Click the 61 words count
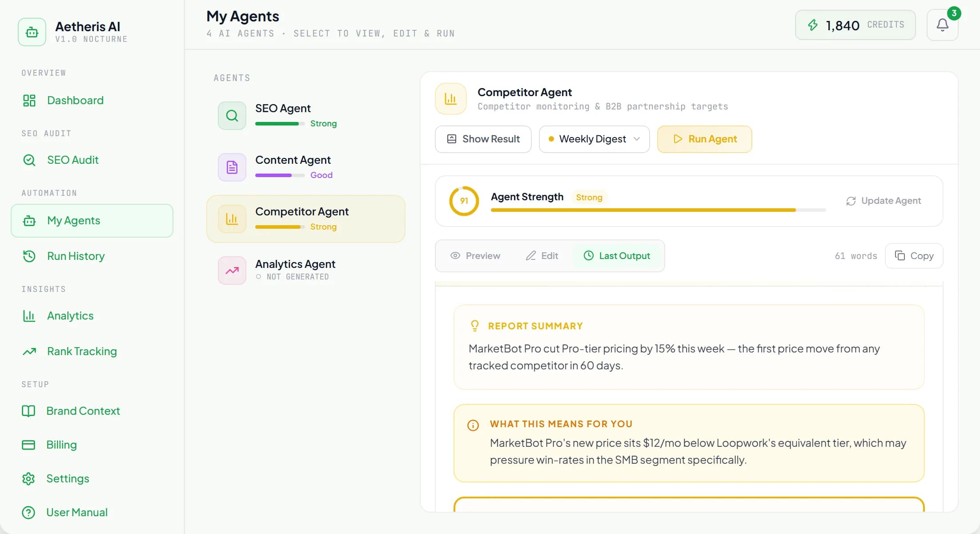This screenshot has height=534, width=980. [856, 256]
